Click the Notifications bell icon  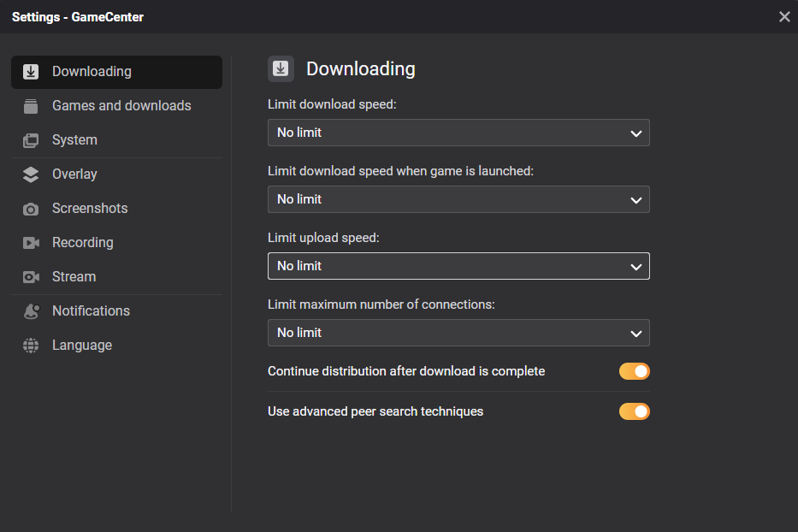(31, 311)
